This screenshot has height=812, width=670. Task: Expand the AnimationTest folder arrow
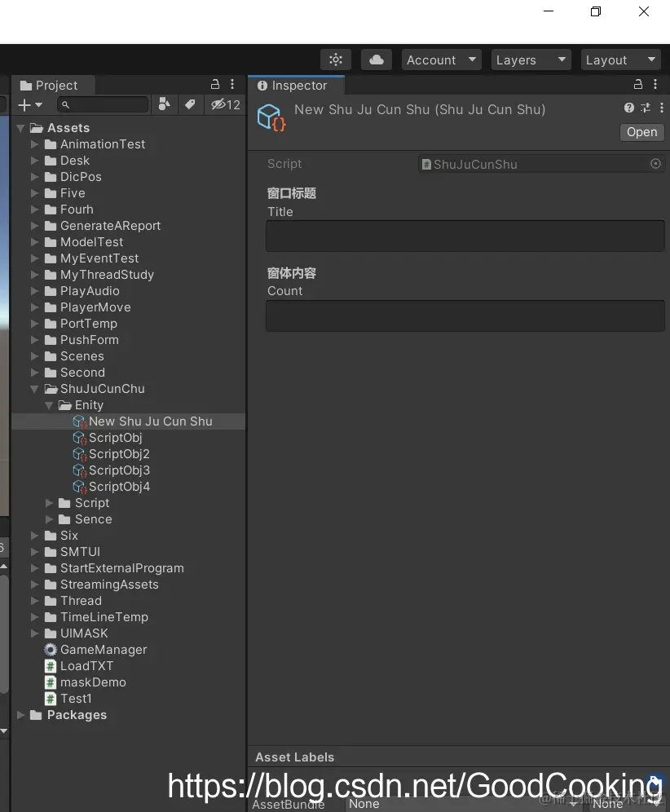35,144
